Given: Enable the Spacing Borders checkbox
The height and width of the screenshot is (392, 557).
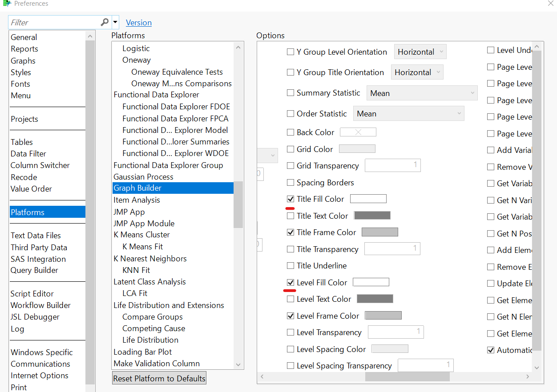Looking at the screenshot, I should click(291, 182).
